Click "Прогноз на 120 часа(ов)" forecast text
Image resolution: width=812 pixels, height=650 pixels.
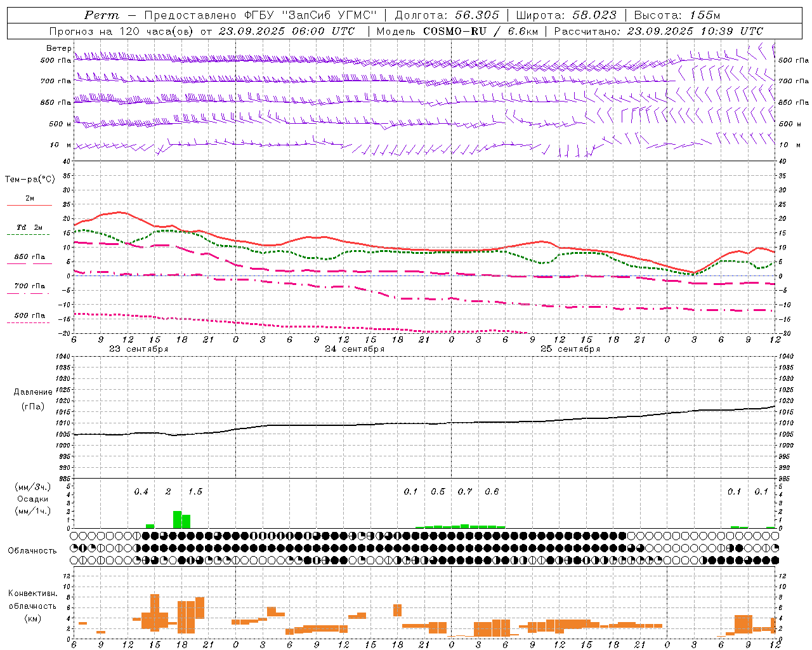click(x=122, y=31)
